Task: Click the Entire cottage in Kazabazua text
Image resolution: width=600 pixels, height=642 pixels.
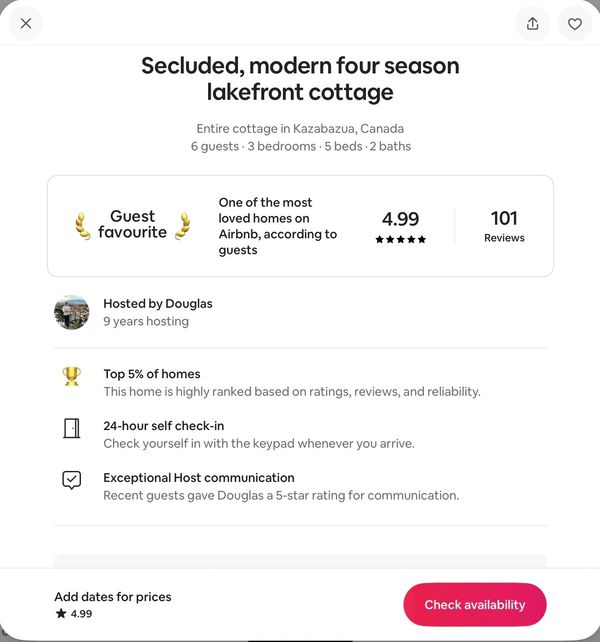Action: coord(300,128)
